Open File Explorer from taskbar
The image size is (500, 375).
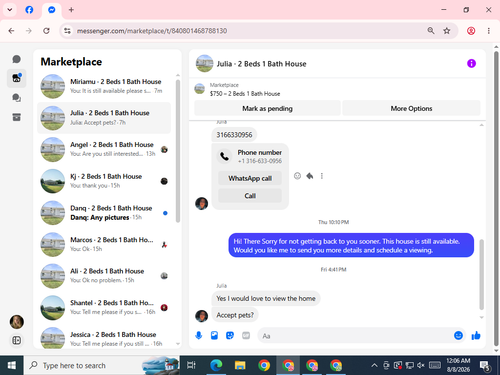(240, 365)
